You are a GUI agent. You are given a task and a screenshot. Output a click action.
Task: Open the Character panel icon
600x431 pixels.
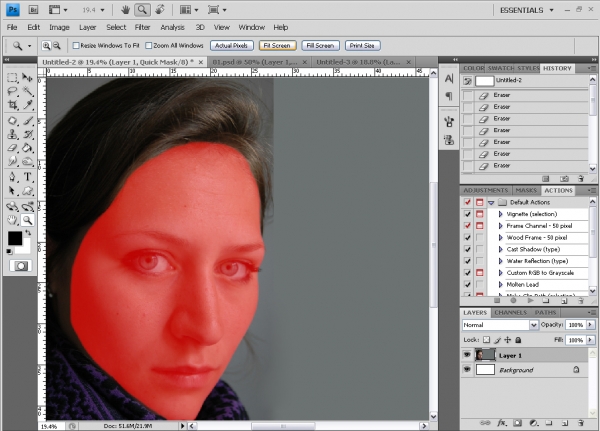point(449,78)
